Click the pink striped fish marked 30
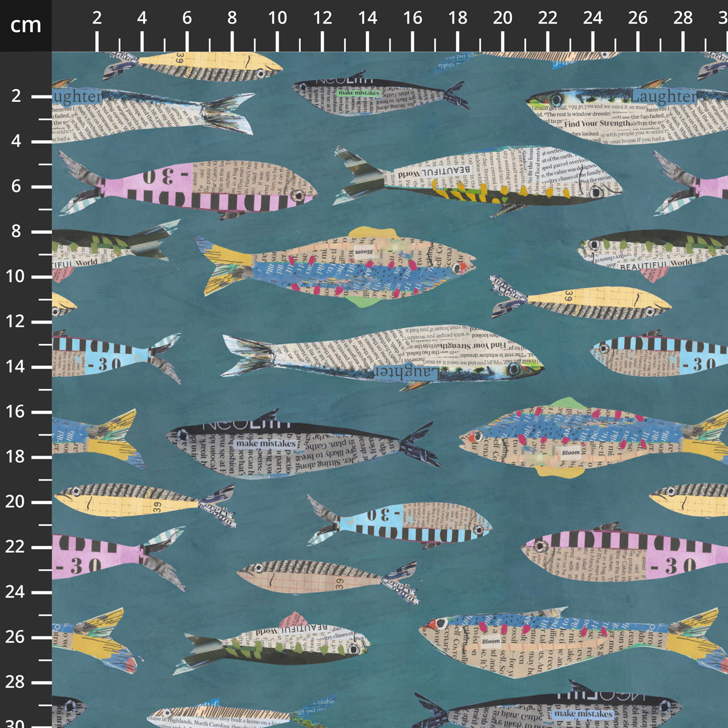728x728 pixels. (188, 186)
